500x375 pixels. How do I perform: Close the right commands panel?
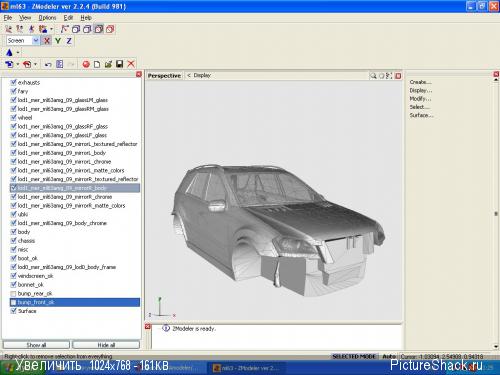coord(496,74)
